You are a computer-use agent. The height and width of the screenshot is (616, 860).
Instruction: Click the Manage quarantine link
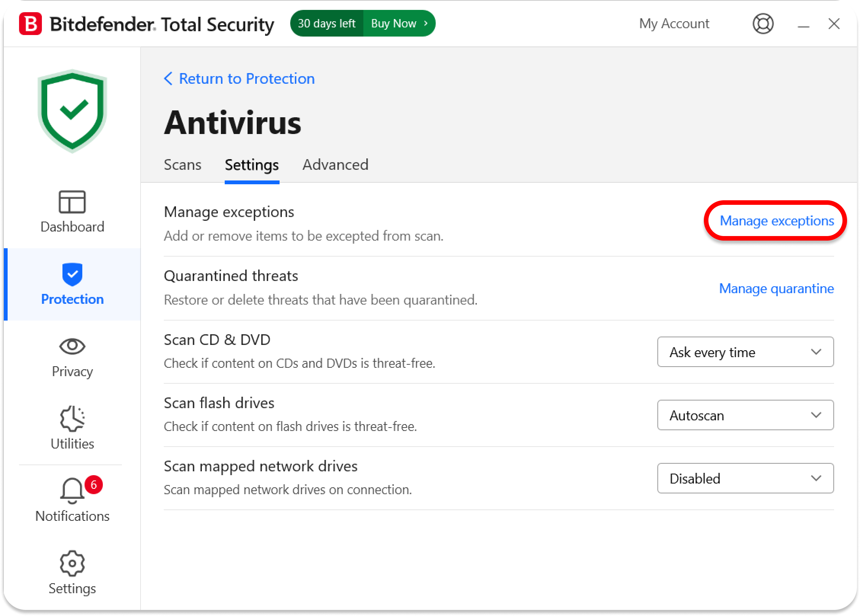[776, 289]
